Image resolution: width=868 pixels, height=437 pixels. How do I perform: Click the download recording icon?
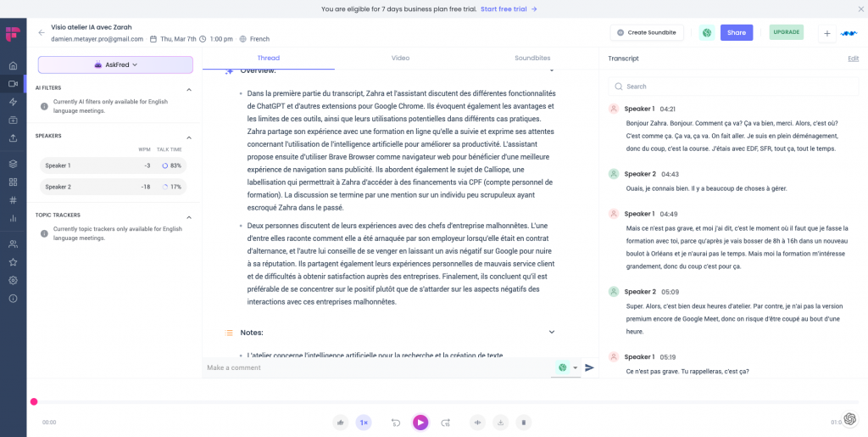click(501, 422)
